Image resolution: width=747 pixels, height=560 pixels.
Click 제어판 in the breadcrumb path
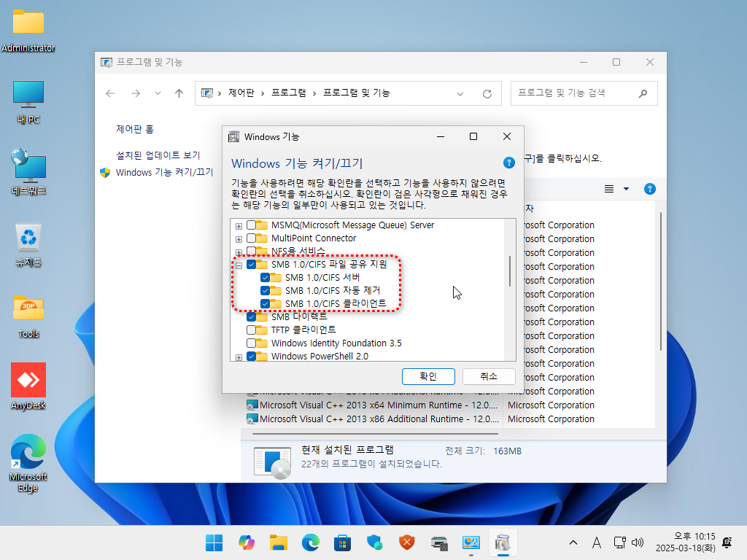coord(241,93)
